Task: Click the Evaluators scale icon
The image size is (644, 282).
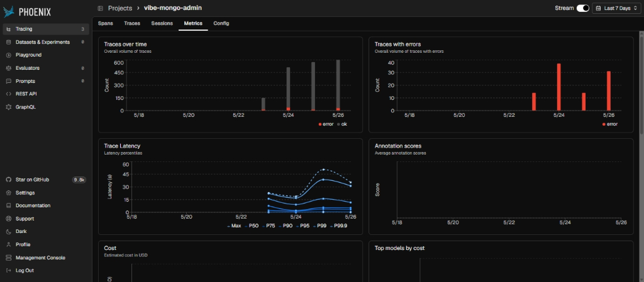Action: [9, 68]
